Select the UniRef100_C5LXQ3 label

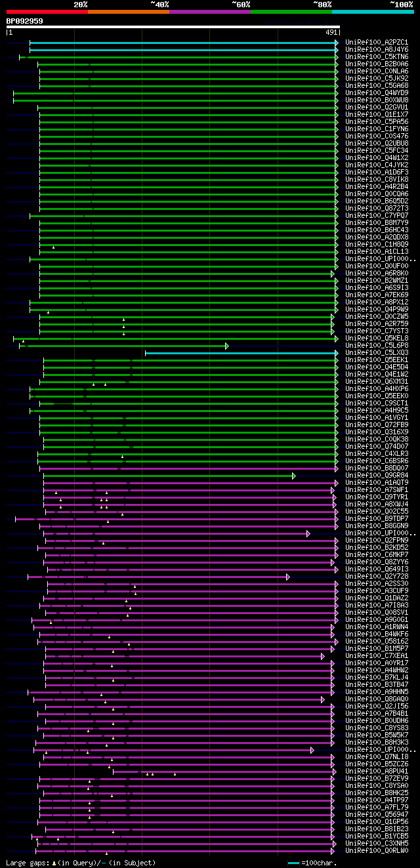tap(377, 352)
